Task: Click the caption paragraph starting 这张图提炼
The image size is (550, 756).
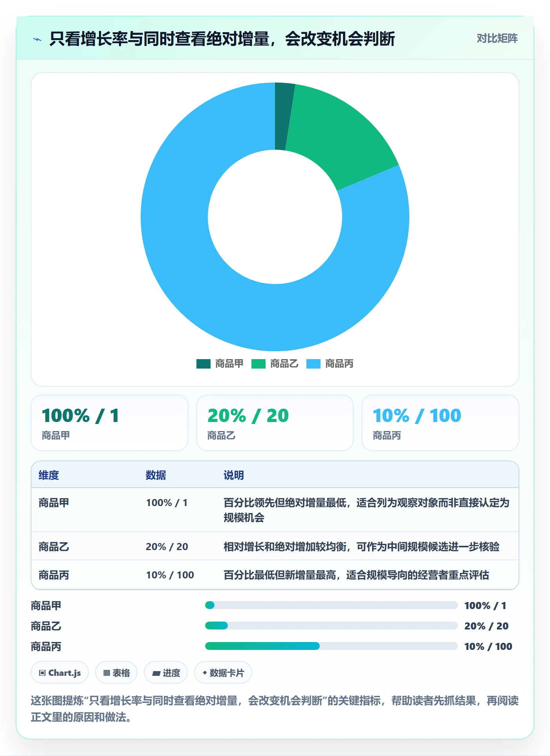Action: tap(275, 709)
